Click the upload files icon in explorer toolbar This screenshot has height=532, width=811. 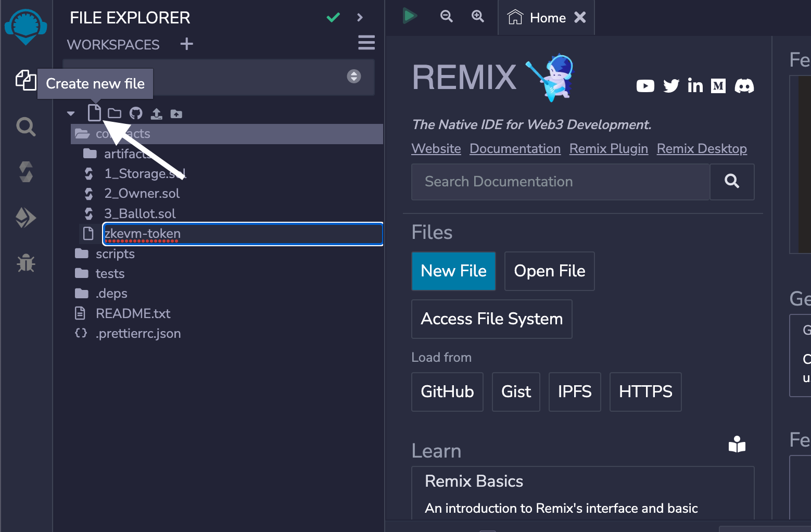point(156,113)
